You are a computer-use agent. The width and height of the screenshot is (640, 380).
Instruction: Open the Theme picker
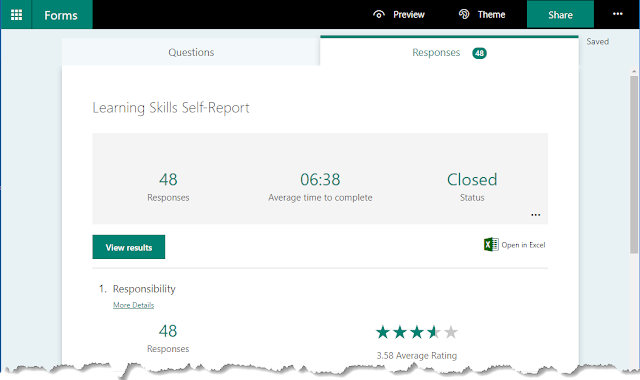pyautogui.click(x=482, y=15)
